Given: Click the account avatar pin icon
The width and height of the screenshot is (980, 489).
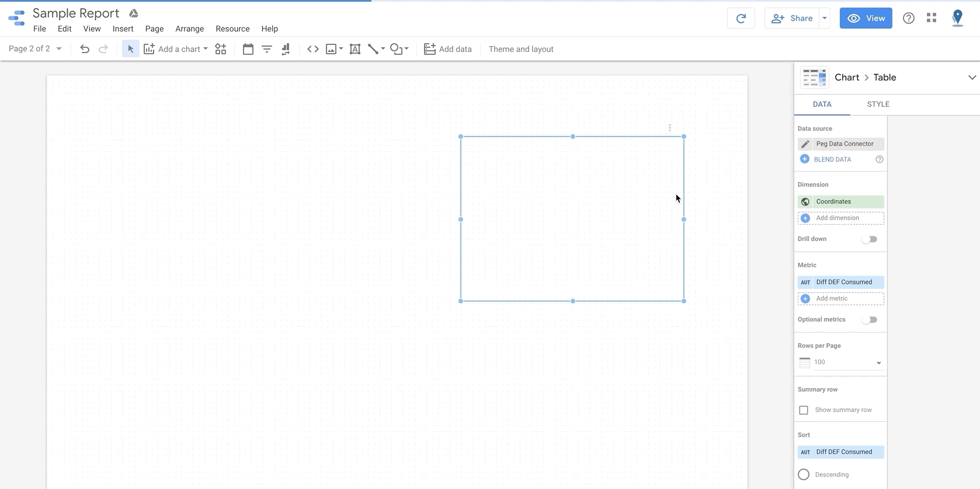Looking at the screenshot, I should pyautogui.click(x=958, y=18).
